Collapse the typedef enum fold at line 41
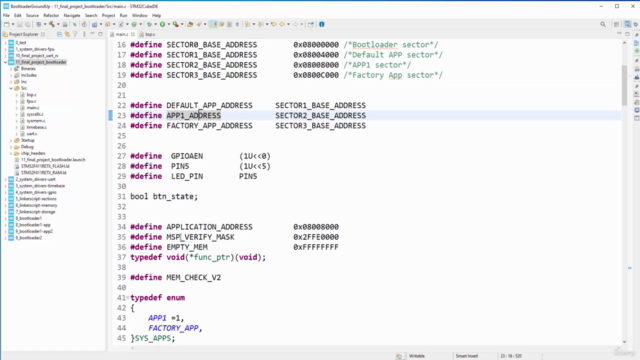This screenshot has width=640, height=360. coord(128,297)
